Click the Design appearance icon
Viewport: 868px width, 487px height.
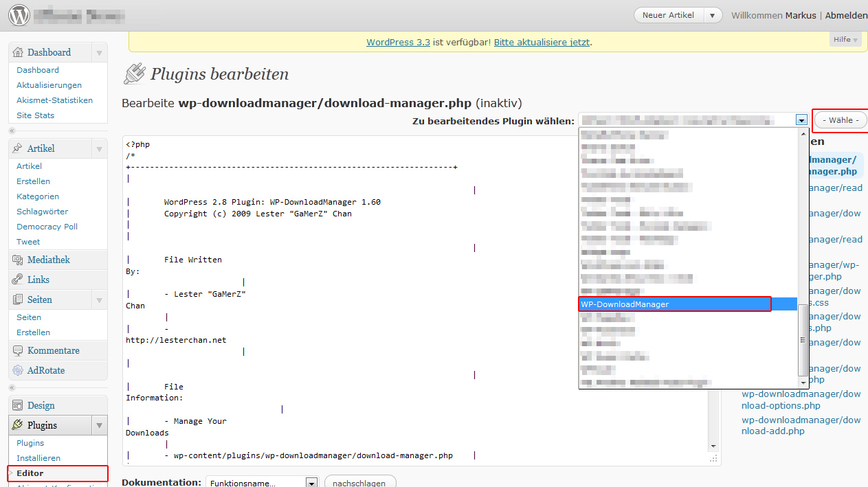click(18, 405)
